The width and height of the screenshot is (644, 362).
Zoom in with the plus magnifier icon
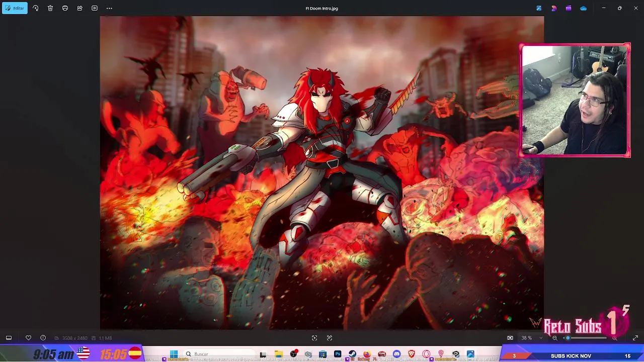[614, 338]
